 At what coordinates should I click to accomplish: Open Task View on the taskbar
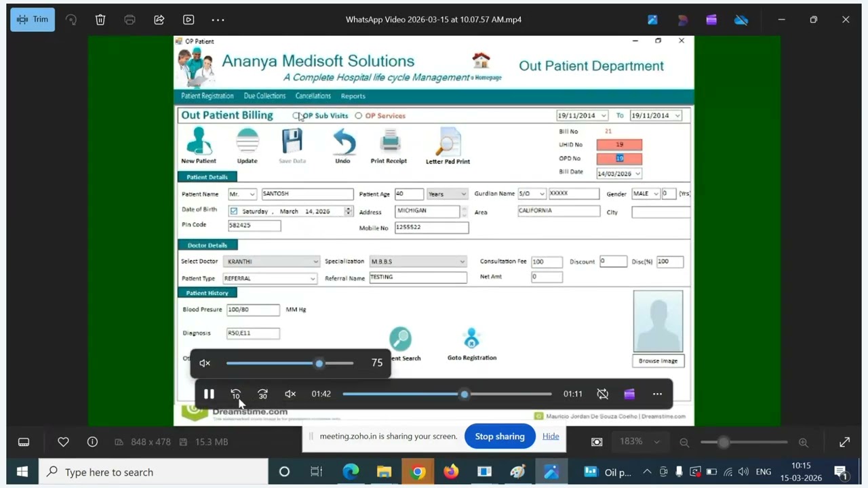click(317, 472)
